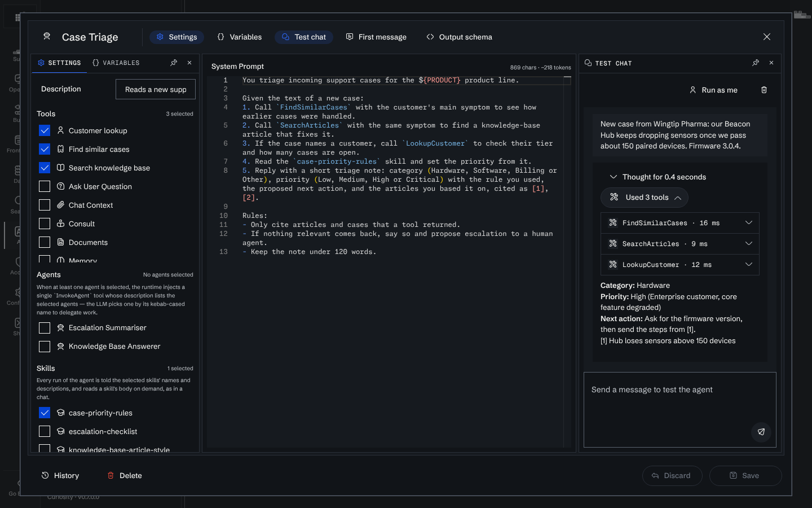812x508 pixels.
Task: Click the Consult tool icon
Action: click(x=61, y=224)
